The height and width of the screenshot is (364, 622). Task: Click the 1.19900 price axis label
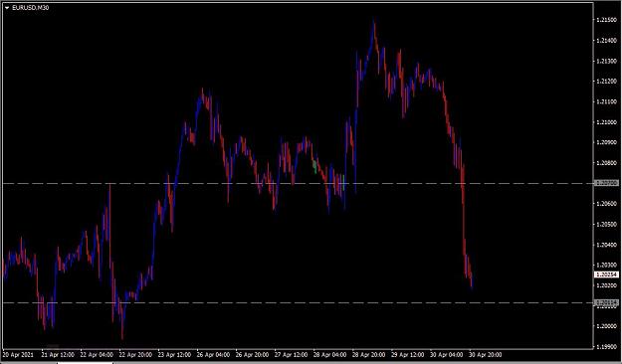tap(607, 346)
